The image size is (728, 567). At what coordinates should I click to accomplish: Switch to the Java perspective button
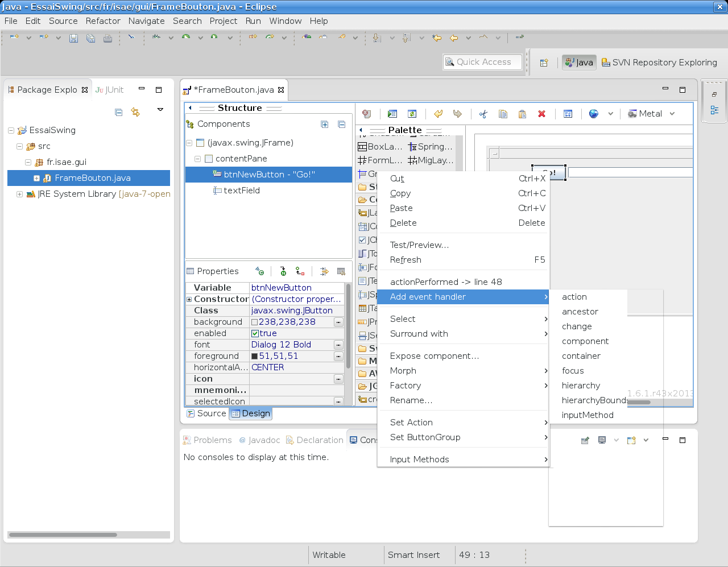[x=579, y=63]
